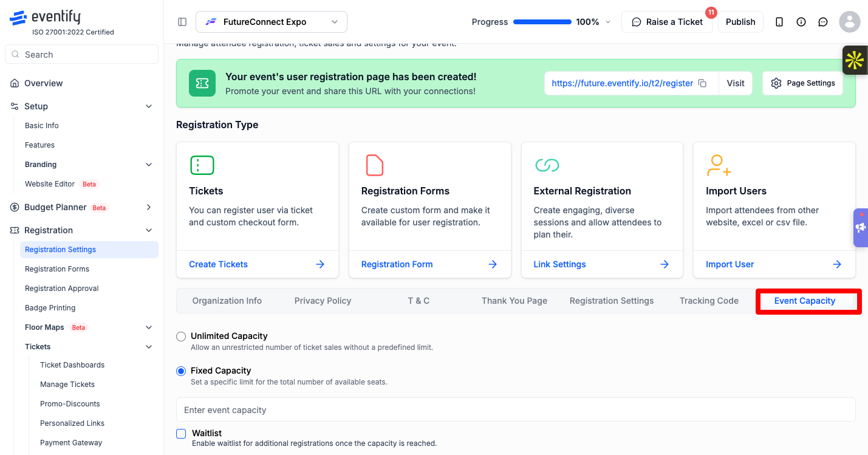Select the Fixed Capacity radio button
Viewport: 868px width, 455px height.
(181, 371)
